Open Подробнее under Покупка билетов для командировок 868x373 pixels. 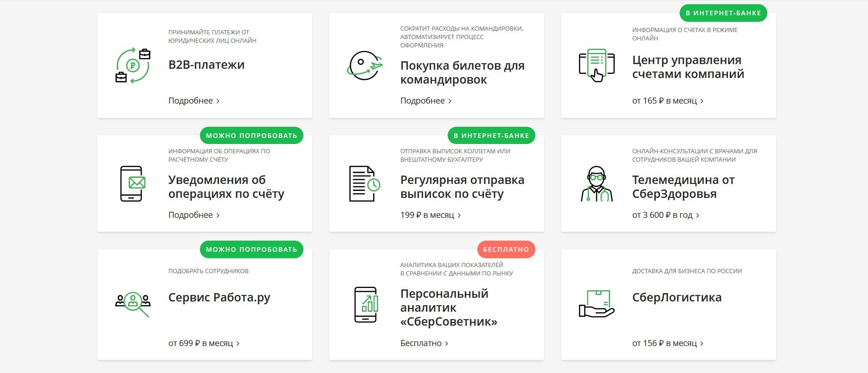coord(425,101)
